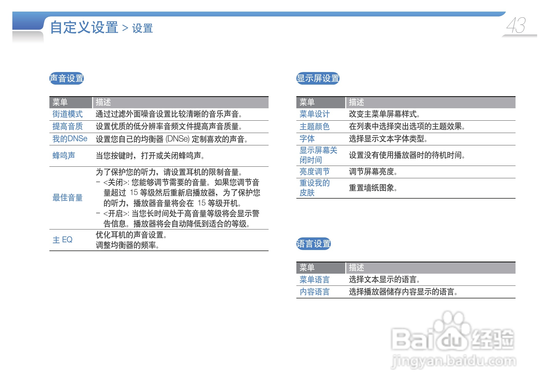550x392 pixels.
Task: Click the 字体 menu label
Action: coord(307,139)
